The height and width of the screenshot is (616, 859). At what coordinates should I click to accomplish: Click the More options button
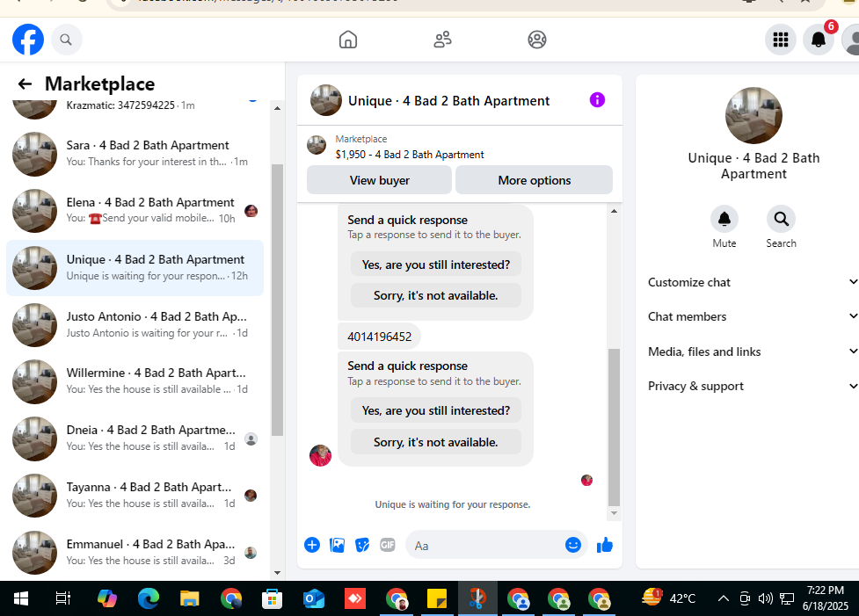[x=535, y=180]
